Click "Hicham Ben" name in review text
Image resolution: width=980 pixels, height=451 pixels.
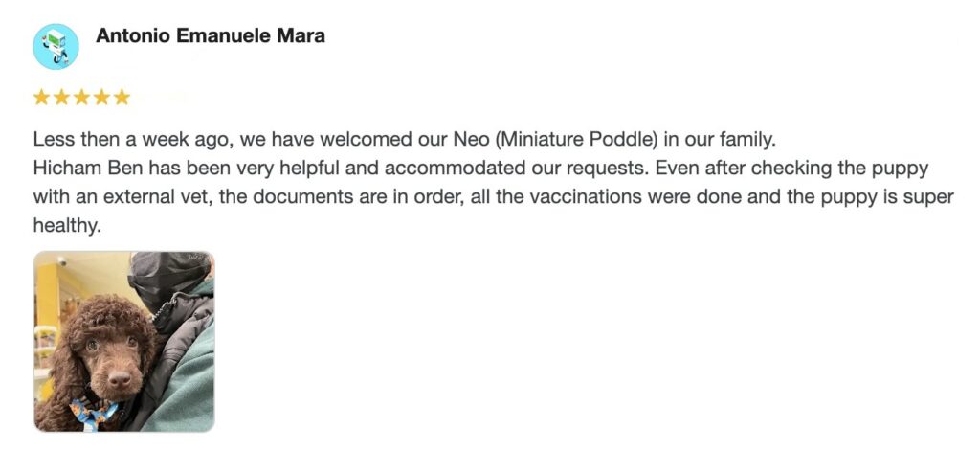click(x=78, y=168)
